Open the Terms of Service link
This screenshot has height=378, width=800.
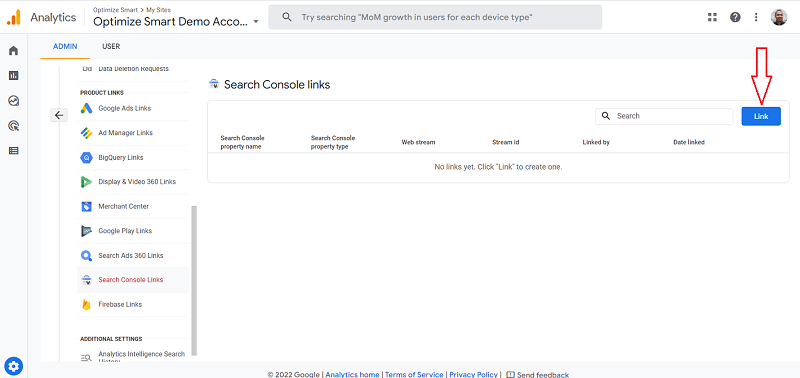click(414, 374)
